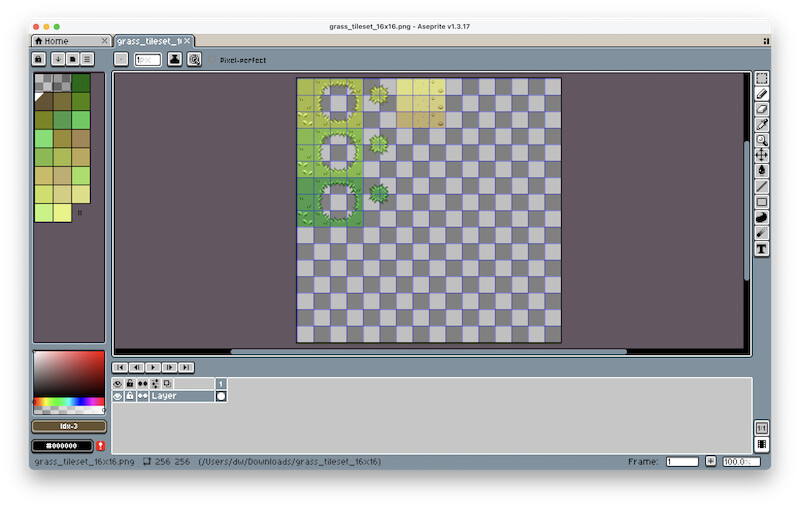Switch to the grass_tileset tab
800x508 pixels.
[148, 41]
